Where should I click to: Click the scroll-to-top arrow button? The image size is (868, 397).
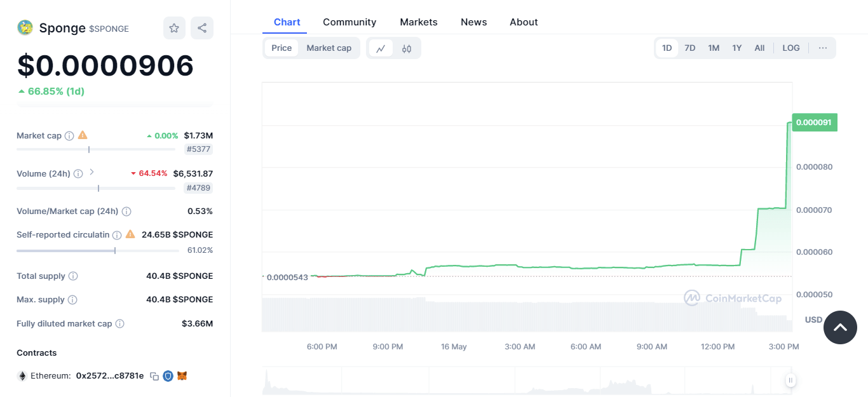(x=840, y=327)
